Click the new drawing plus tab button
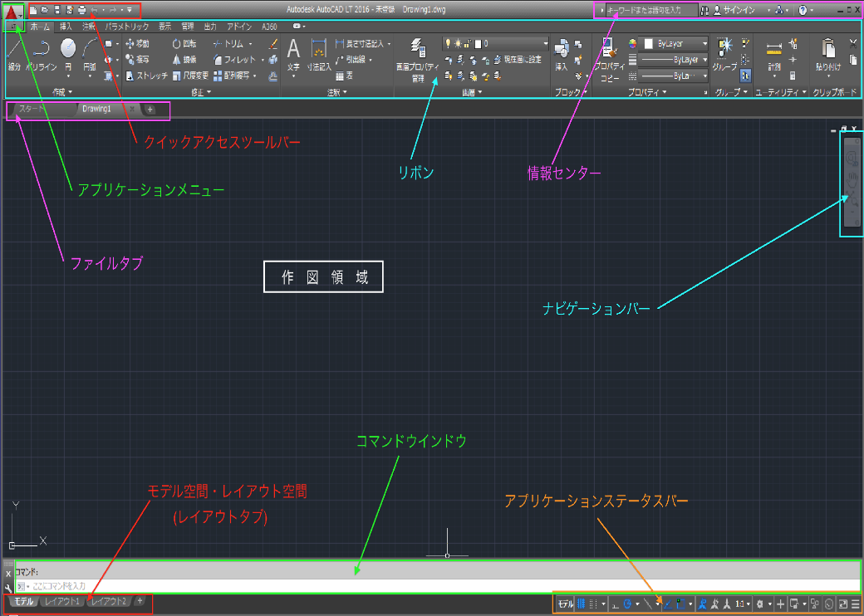The height and width of the screenshot is (616, 864). click(150, 110)
